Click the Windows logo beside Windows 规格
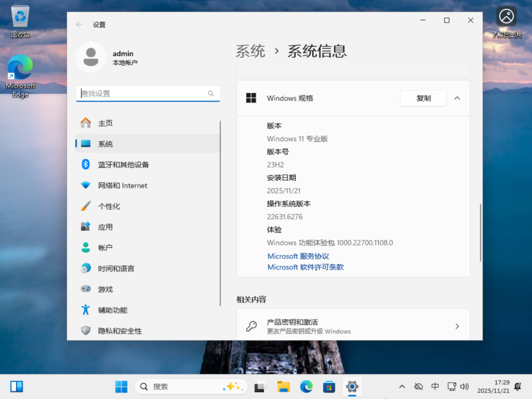532x399 pixels. (251, 98)
